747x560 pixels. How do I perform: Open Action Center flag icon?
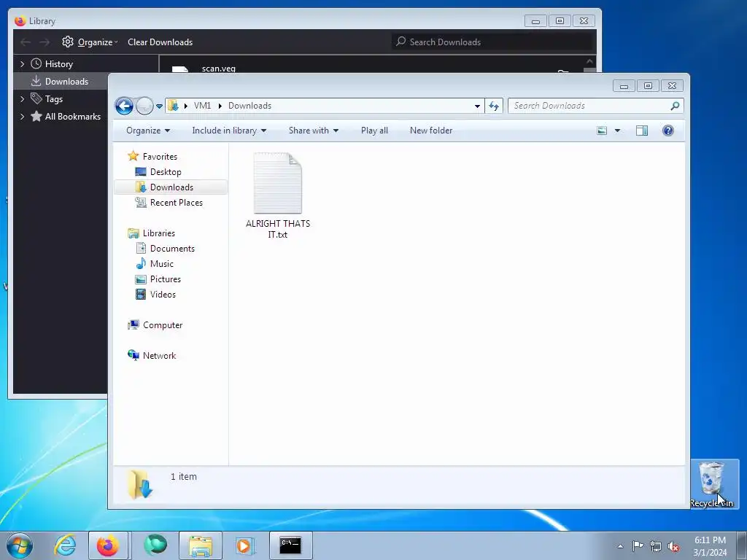[638, 546]
